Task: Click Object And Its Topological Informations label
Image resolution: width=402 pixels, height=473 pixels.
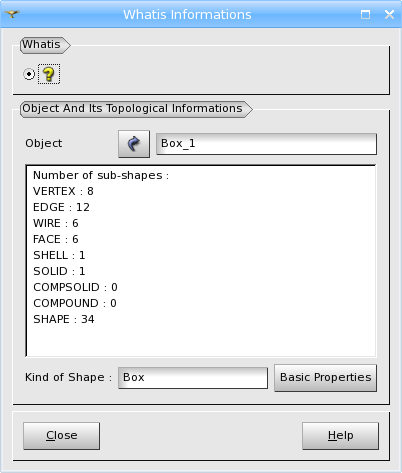Action: [x=132, y=109]
